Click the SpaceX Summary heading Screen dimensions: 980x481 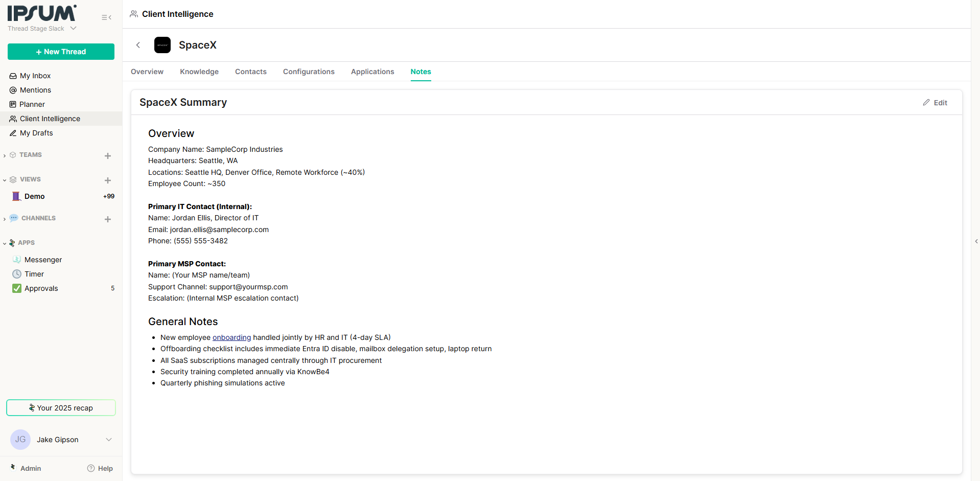click(x=183, y=102)
